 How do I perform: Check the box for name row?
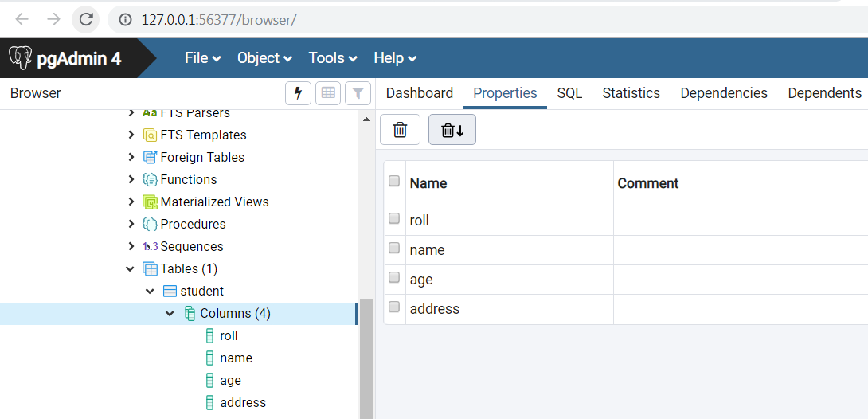394,248
